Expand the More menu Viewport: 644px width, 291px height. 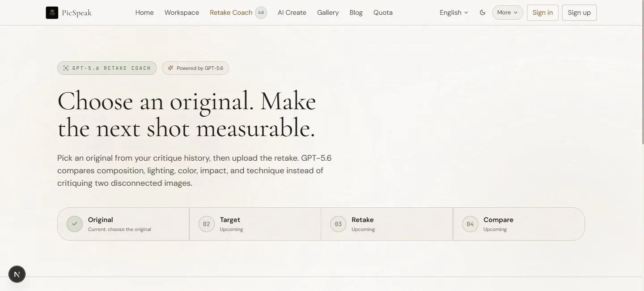click(x=508, y=13)
